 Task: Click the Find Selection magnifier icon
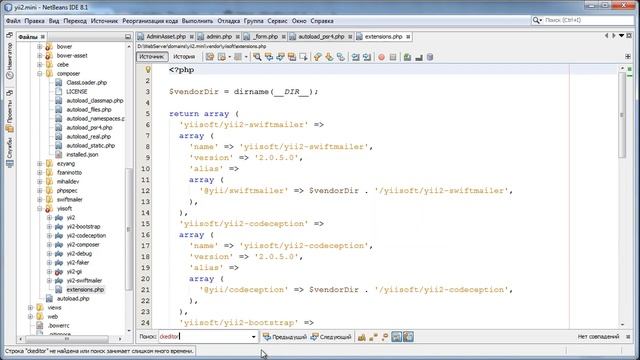(x=257, y=57)
